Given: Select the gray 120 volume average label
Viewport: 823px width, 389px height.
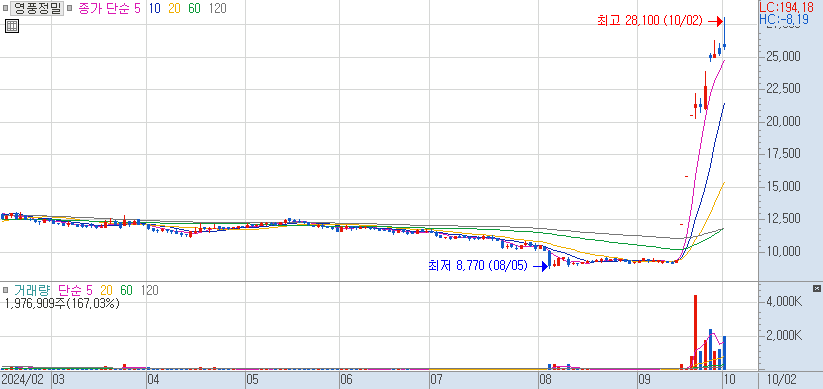Looking at the screenshot, I should point(150,290).
